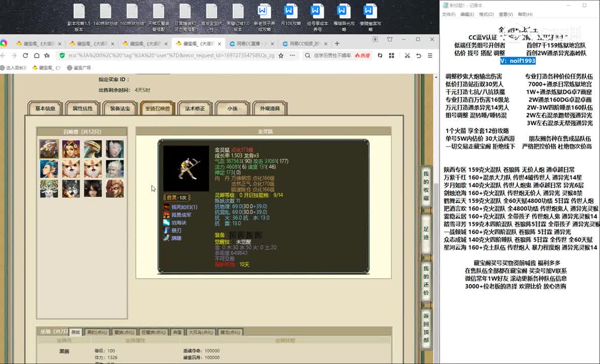Select the black-haired girl portrait

93,189
